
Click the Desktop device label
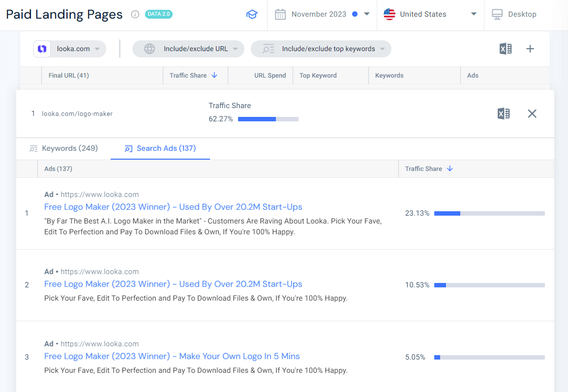[522, 14]
